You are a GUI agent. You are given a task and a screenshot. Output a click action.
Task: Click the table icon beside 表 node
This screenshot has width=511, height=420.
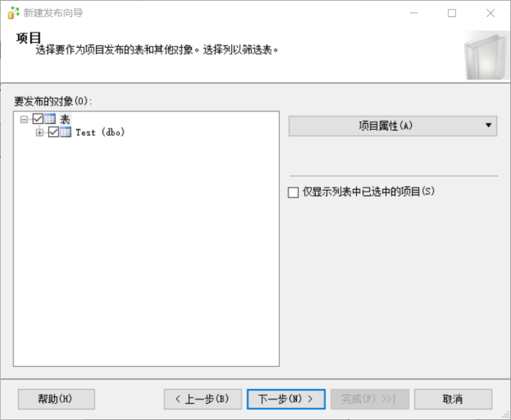coord(50,120)
